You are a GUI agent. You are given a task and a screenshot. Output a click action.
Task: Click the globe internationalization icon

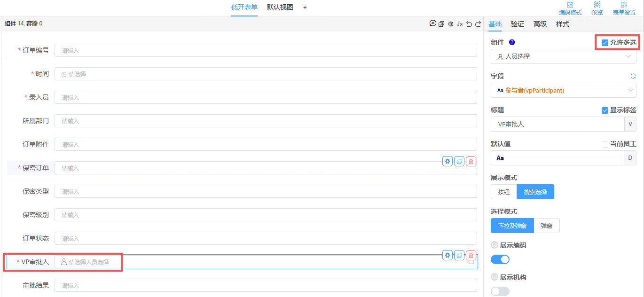450,23
